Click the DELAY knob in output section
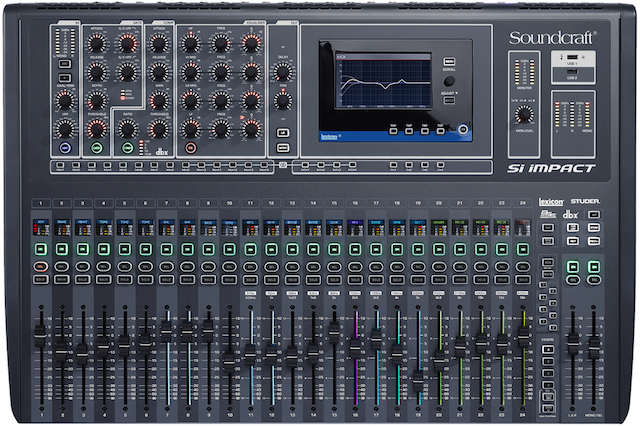 tap(282, 72)
